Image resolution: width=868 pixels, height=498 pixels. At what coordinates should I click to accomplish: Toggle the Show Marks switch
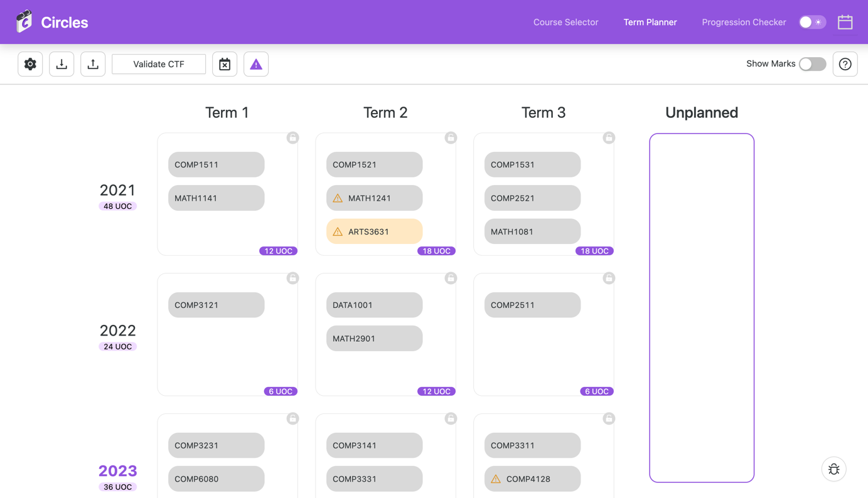pyautogui.click(x=812, y=64)
